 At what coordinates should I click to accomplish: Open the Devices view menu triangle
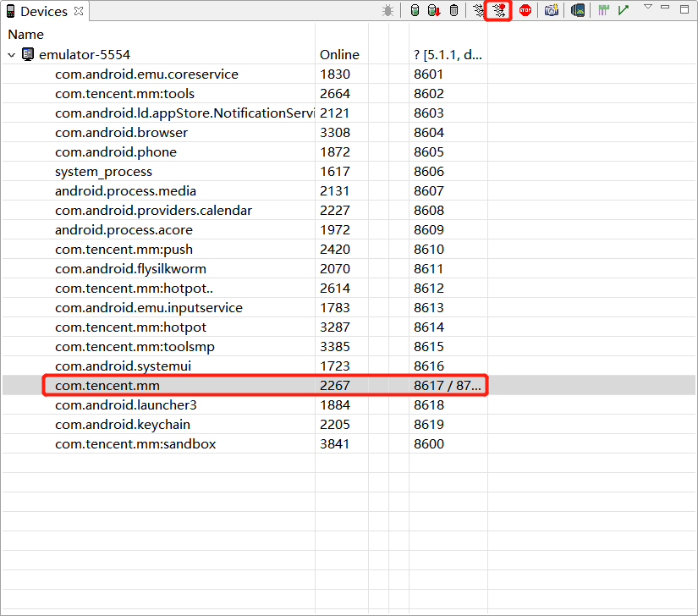[x=648, y=8]
